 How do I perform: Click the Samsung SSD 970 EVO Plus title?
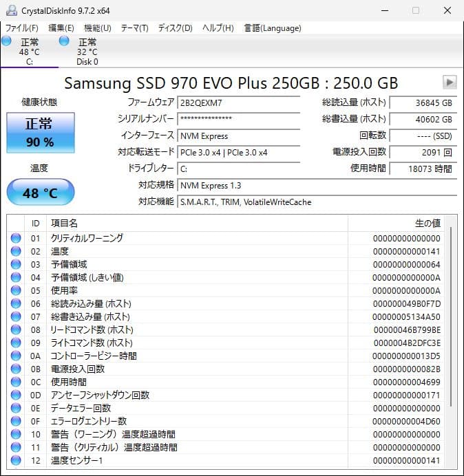(x=231, y=83)
